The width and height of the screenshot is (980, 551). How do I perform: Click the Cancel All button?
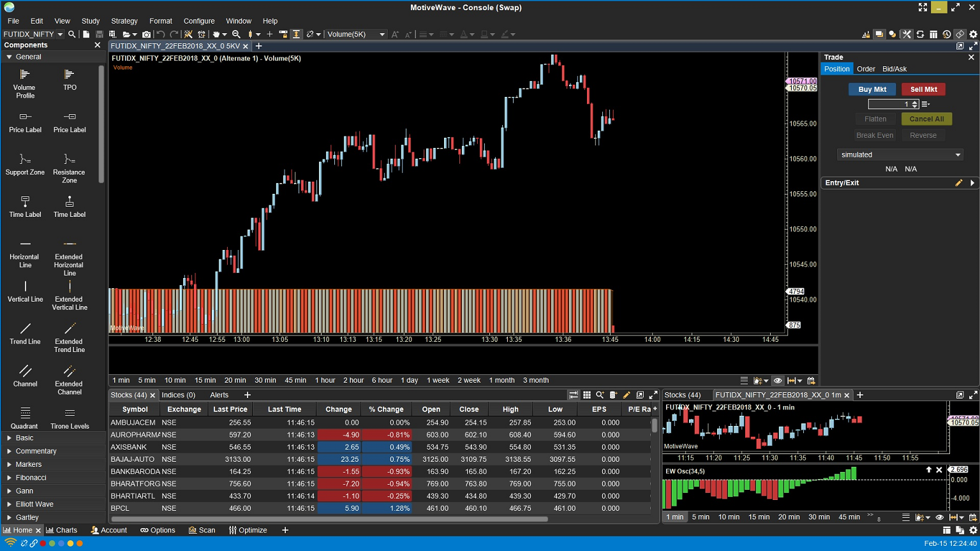(x=926, y=119)
